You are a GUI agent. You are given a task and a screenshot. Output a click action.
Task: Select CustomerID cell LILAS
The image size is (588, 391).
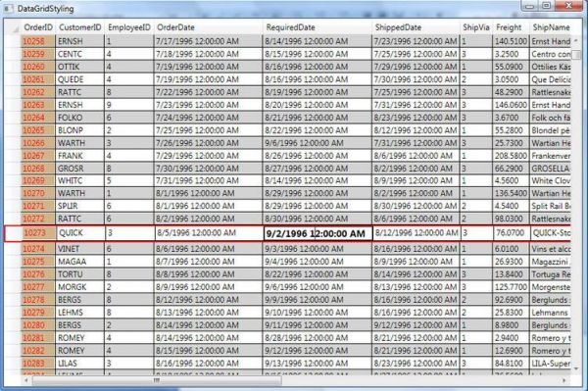(80, 364)
